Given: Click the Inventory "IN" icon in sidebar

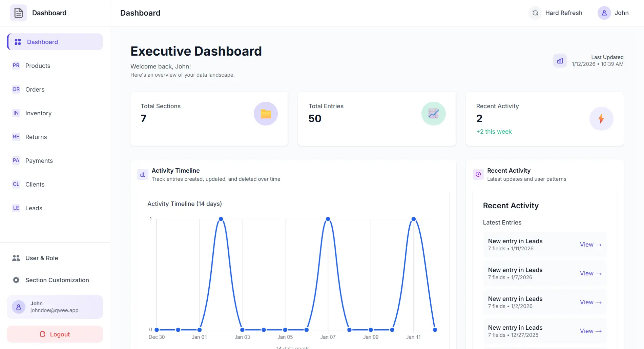Looking at the screenshot, I should pos(16,113).
